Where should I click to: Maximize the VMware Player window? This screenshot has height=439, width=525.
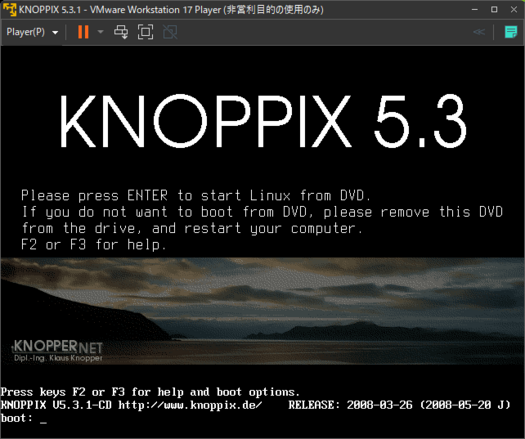coord(494,9)
